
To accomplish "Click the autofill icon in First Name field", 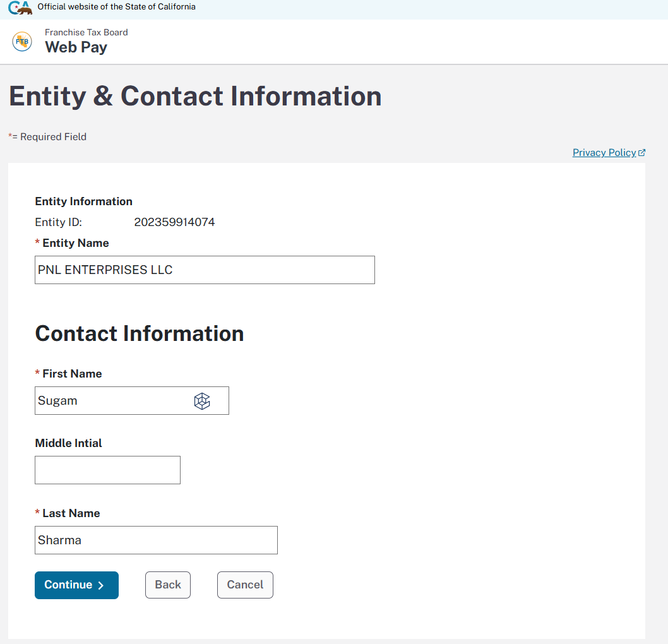I will [x=201, y=401].
